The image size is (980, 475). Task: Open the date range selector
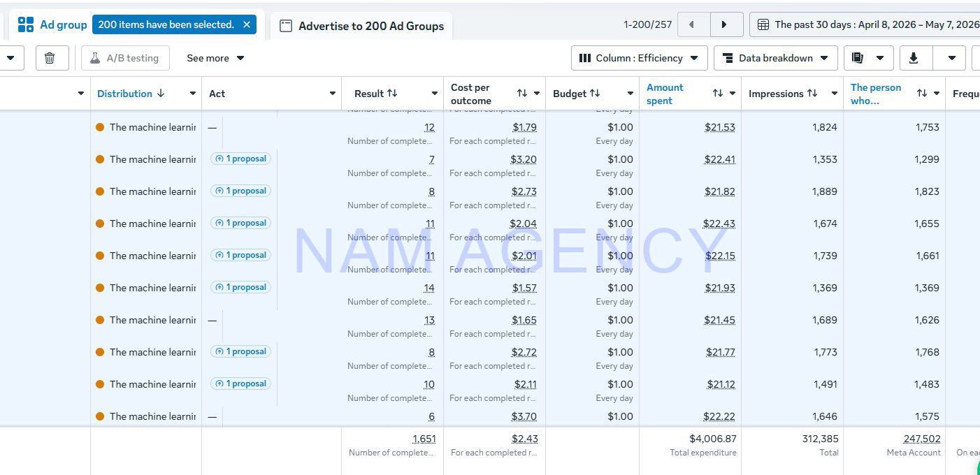[x=867, y=24]
